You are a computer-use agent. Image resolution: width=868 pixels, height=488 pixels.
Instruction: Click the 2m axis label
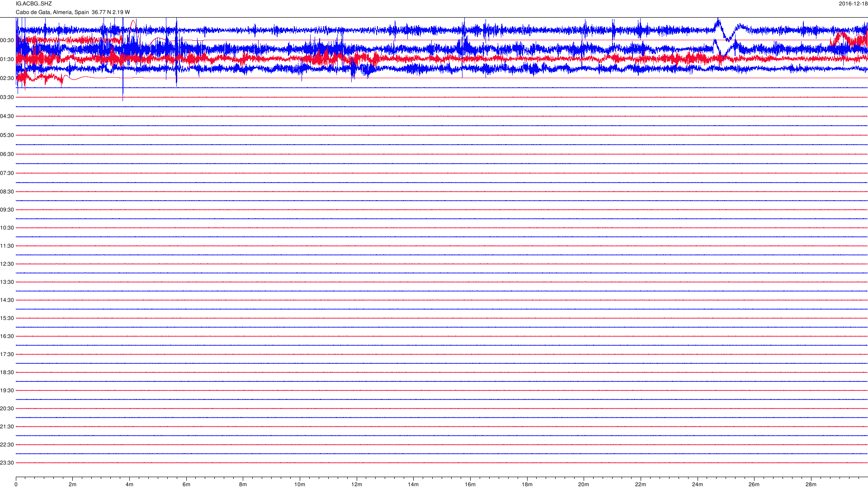coord(73,484)
